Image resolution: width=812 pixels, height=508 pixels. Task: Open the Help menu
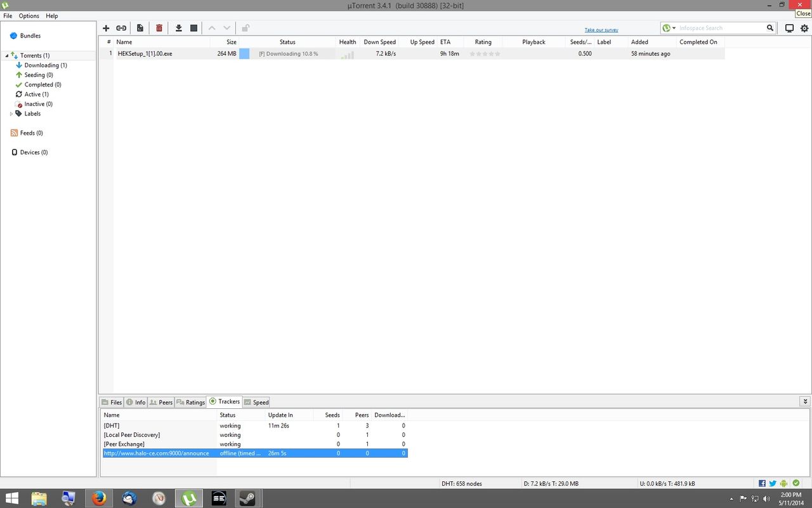[52, 16]
